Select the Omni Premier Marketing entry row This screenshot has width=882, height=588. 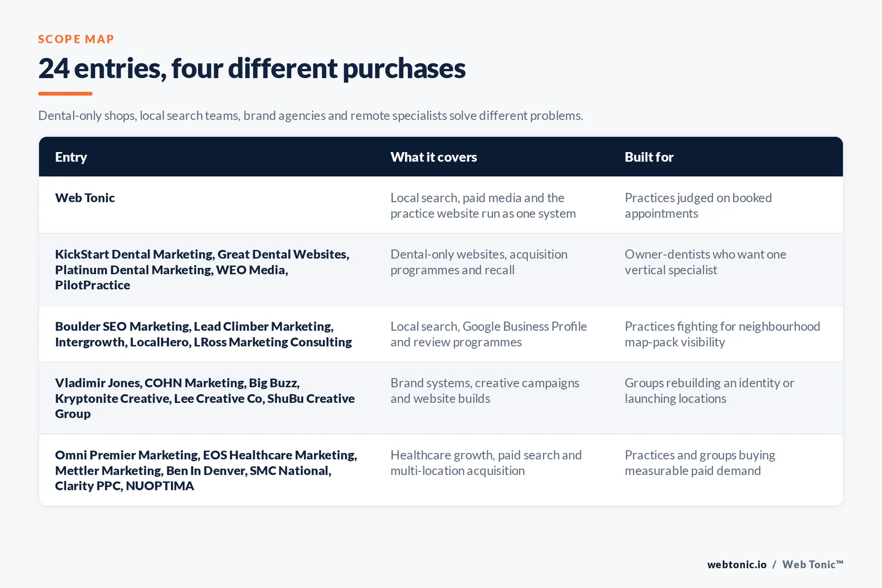[440, 470]
